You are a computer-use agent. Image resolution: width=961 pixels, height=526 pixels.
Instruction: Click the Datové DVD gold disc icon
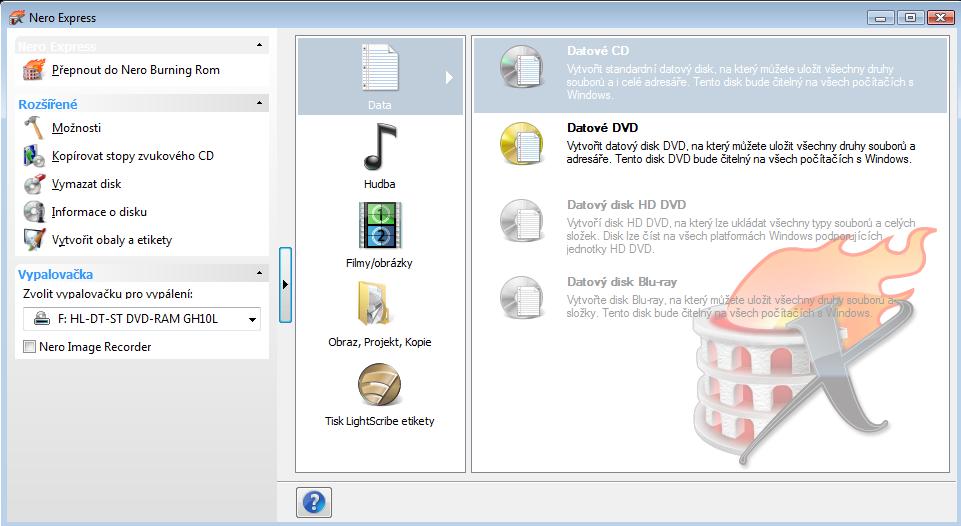tap(522, 143)
